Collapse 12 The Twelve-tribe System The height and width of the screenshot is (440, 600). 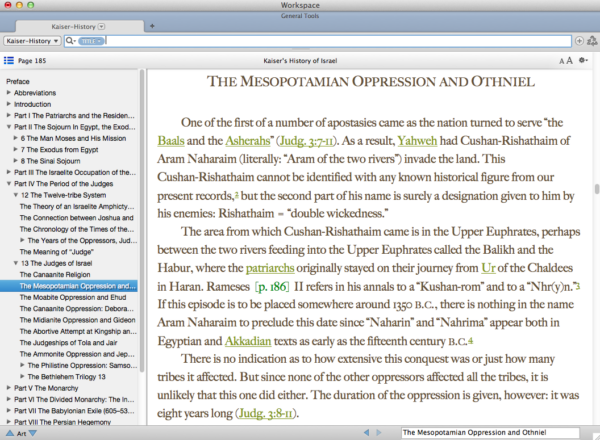click(x=16, y=195)
